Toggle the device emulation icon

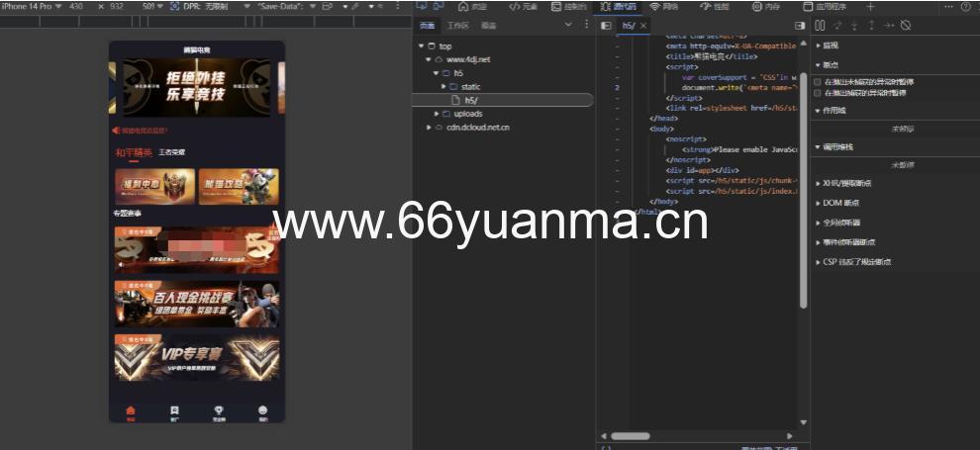(439, 6)
